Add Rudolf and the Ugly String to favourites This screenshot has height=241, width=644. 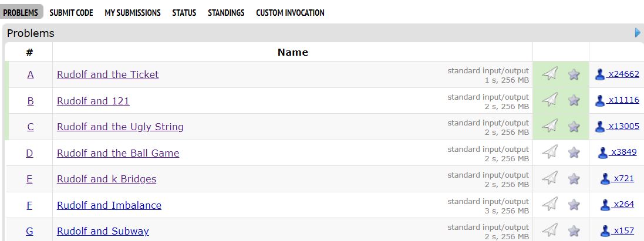pos(574,126)
